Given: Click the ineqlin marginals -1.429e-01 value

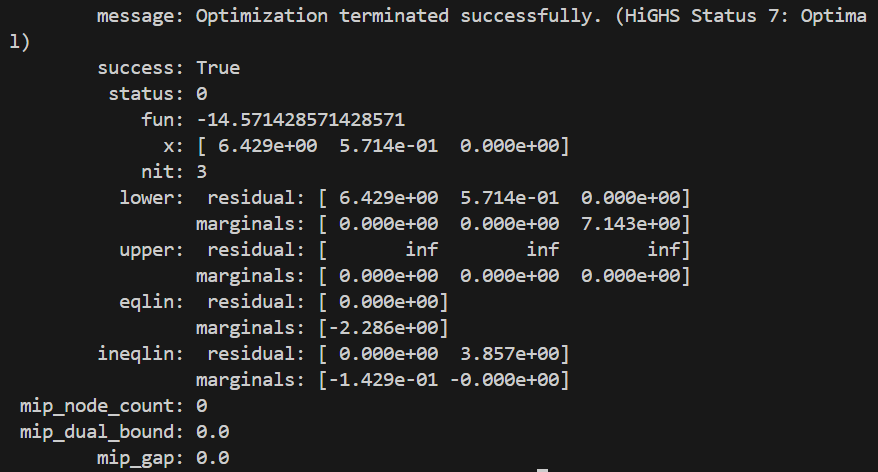Looking at the screenshot, I should tap(383, 380).
